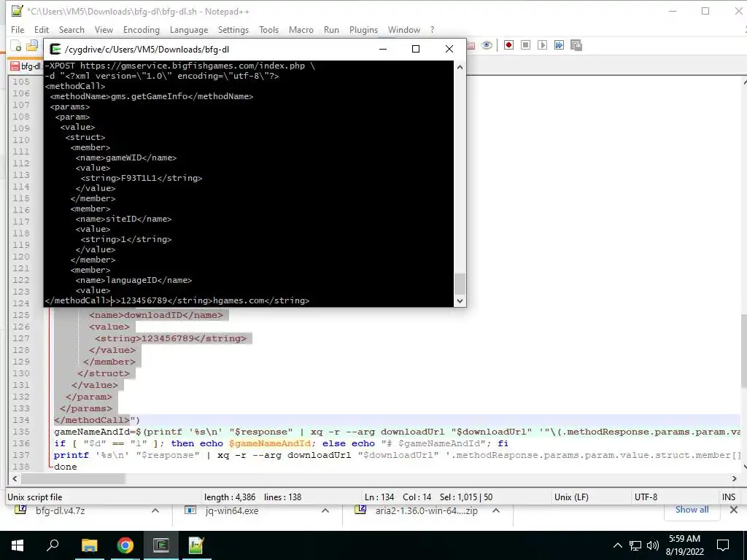This screenshot has width=747, height=560.
Task: Expand options for bfg-dl.v4.7z download
Action: (155, 510)
